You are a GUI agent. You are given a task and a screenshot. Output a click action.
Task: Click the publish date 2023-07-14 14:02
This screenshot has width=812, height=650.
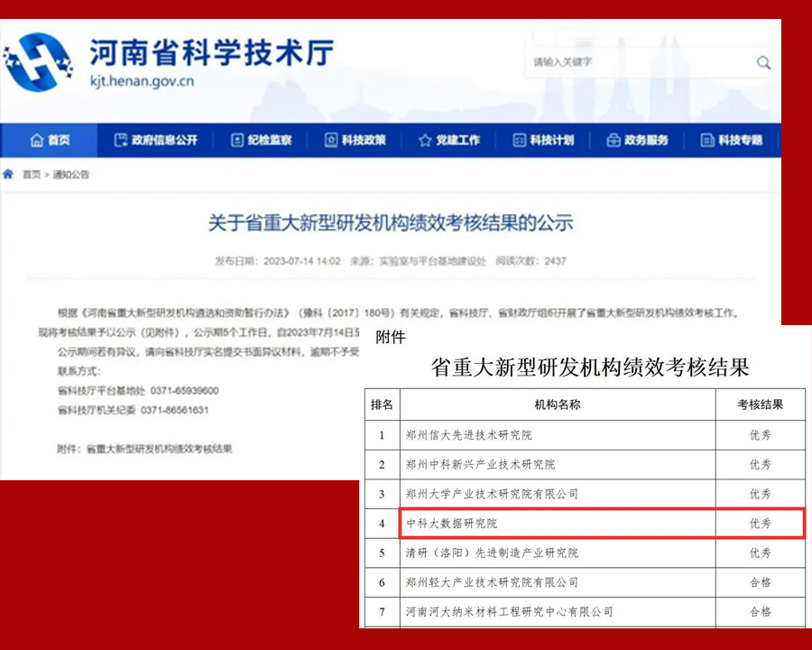(302, 261)
